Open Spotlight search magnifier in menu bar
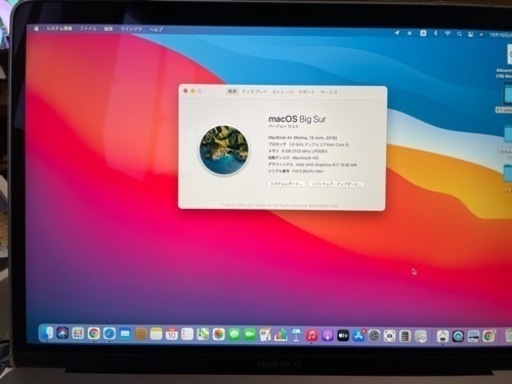 [x=459, y=34]
